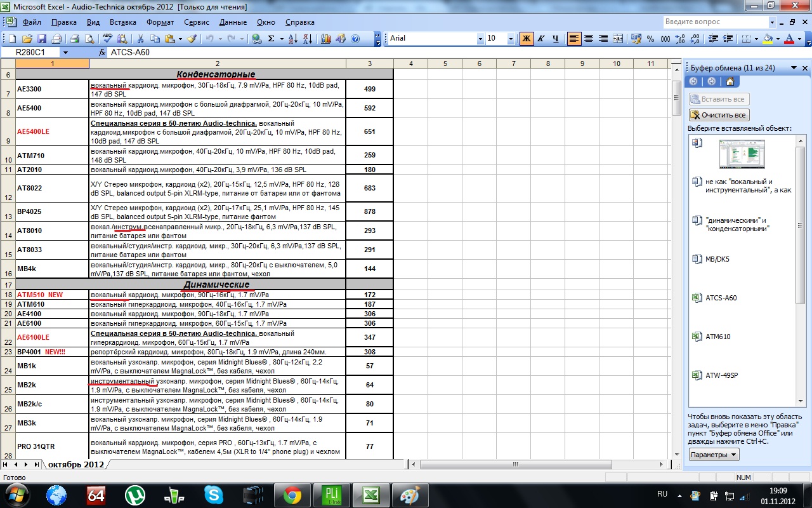Apply the yellow Fill Color bucket
Image resolution: width=812 pixels, height=508 pixels.
click(768, 39)
